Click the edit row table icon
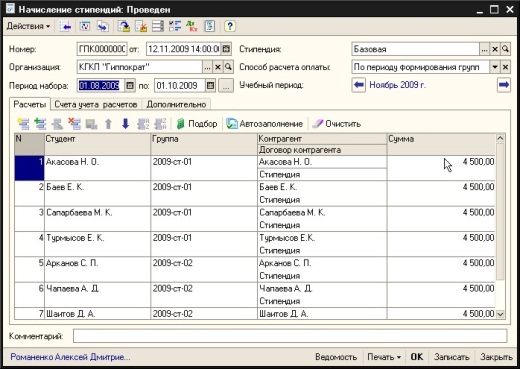This screenshot has height=369, width=520. point(57,124)
